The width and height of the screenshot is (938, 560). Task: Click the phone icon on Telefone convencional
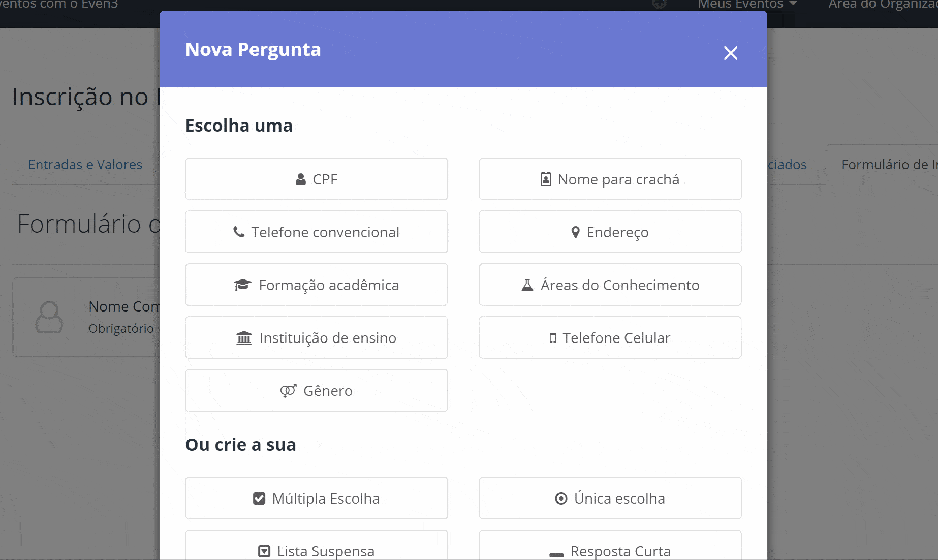[239, 232]
